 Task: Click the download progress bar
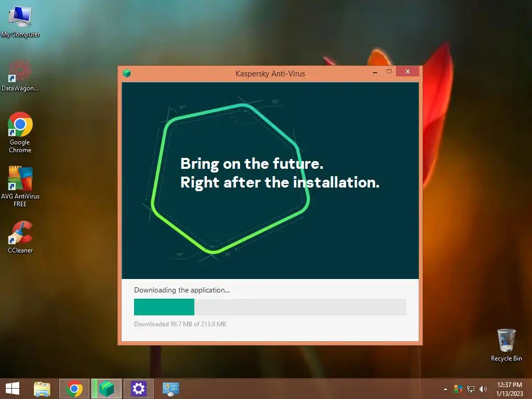click(270, 307)
